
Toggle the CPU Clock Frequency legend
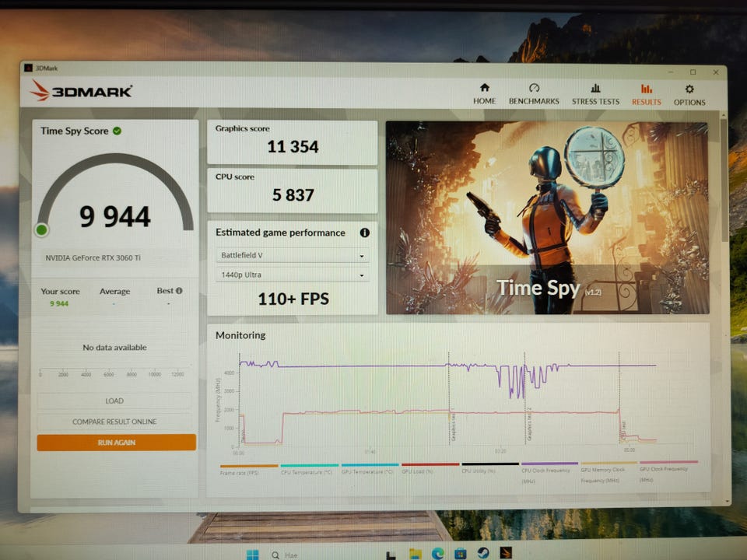549,472
